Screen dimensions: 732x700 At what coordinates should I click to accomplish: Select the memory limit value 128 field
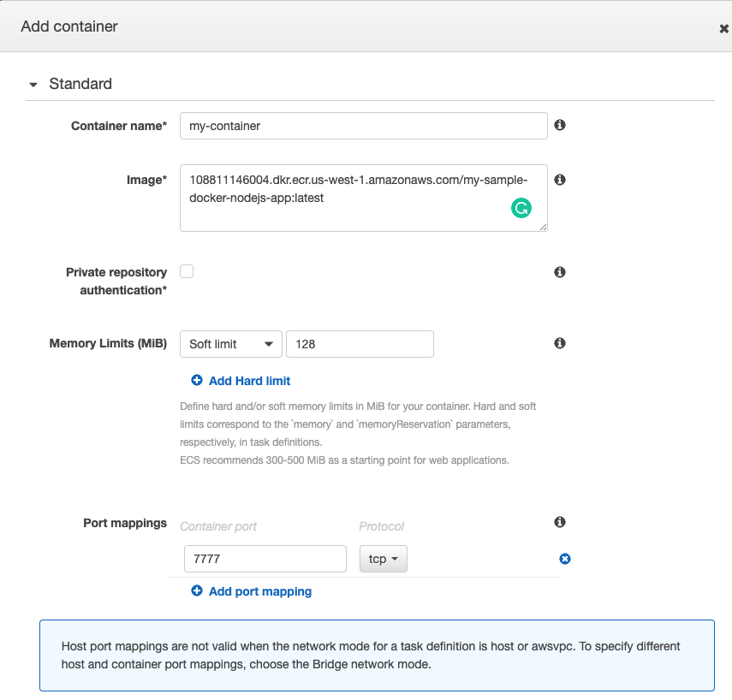click(360, 343)
